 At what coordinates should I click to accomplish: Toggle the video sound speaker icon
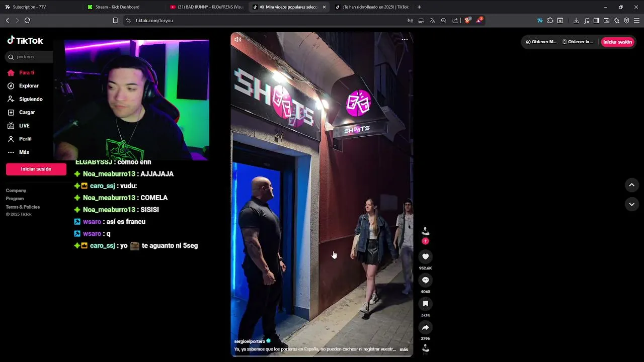[x=237, y=40]
